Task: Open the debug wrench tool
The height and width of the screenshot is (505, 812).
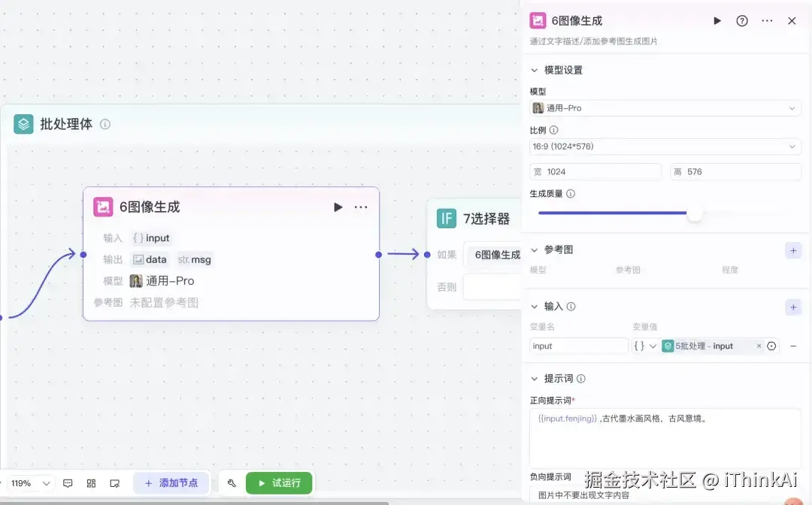Action: pos(232,483)
